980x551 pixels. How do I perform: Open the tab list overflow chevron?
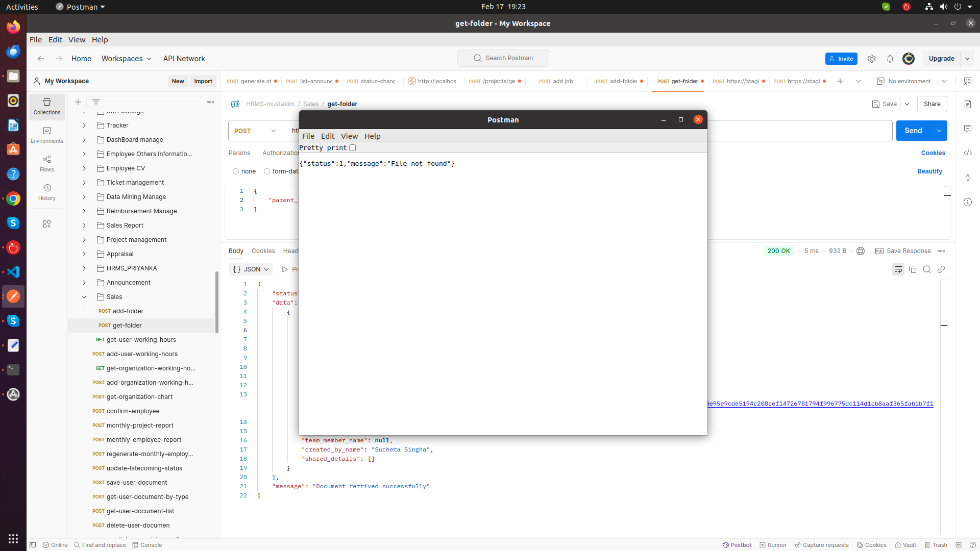[859, 81]
